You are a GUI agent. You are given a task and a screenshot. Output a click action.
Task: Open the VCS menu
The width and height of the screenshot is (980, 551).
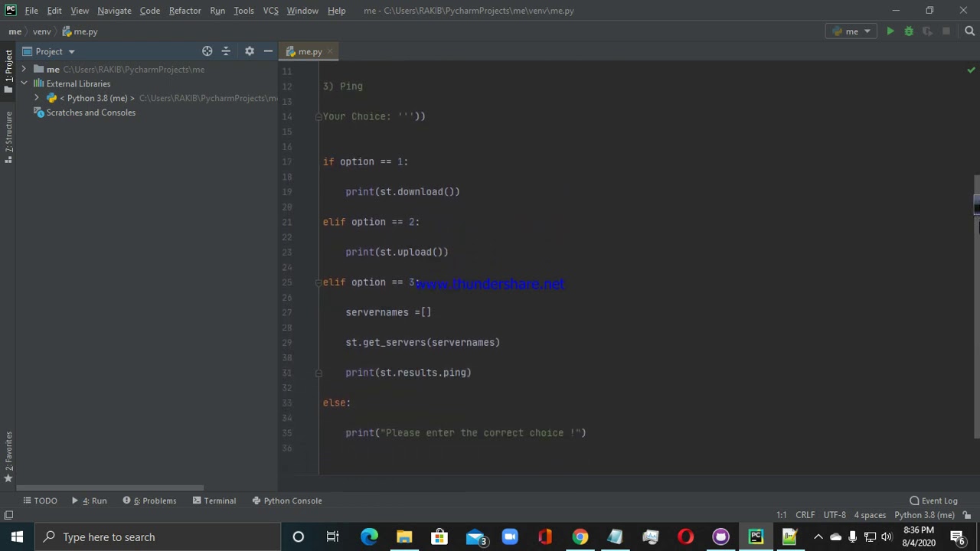(270, 11)
